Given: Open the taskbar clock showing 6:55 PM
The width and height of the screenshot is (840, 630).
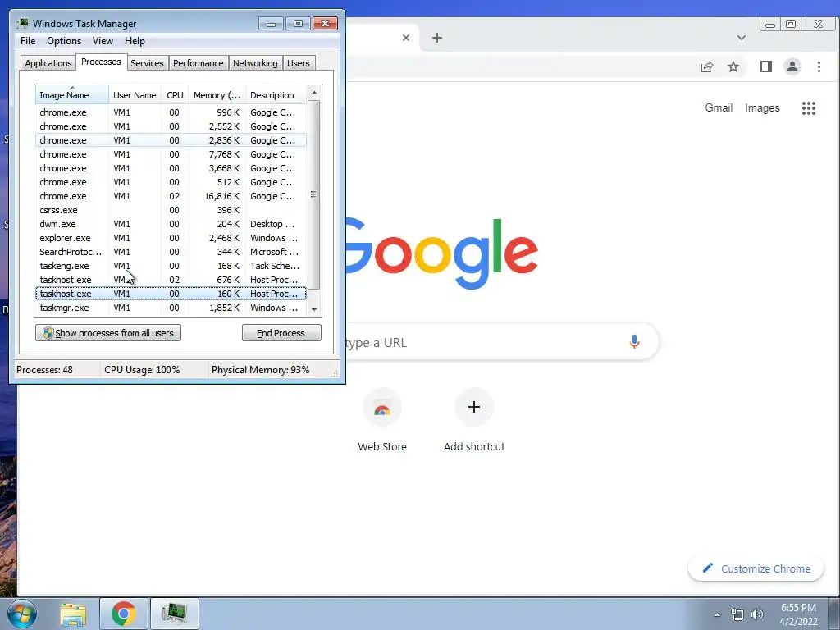Looking at the screenshot, I should (x=798, y=614).
